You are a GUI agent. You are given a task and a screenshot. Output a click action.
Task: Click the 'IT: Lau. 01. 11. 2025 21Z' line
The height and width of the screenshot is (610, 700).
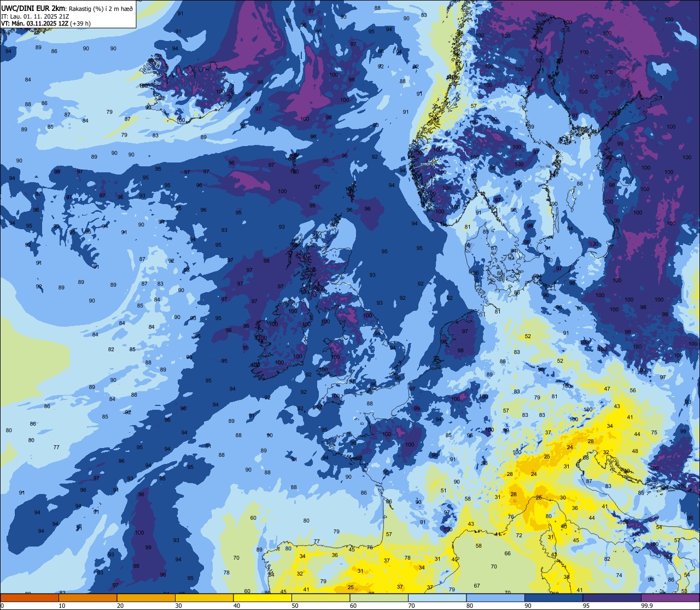click(x=35, y=16)
